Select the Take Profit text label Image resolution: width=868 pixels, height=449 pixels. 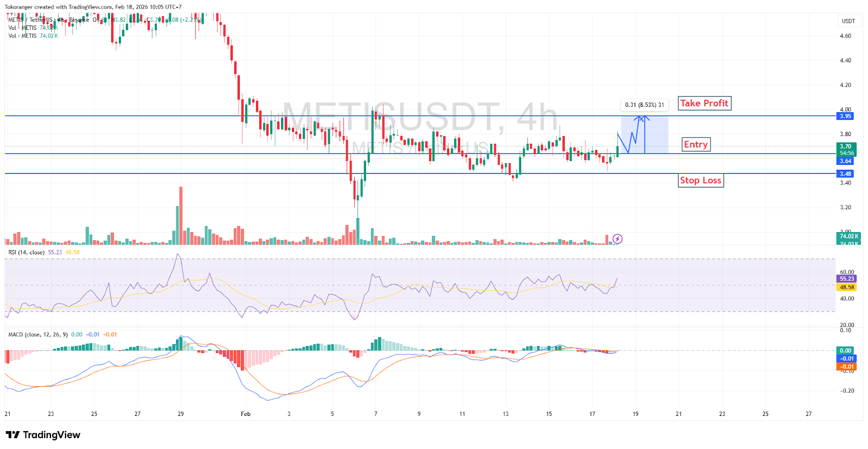(704, 104)
